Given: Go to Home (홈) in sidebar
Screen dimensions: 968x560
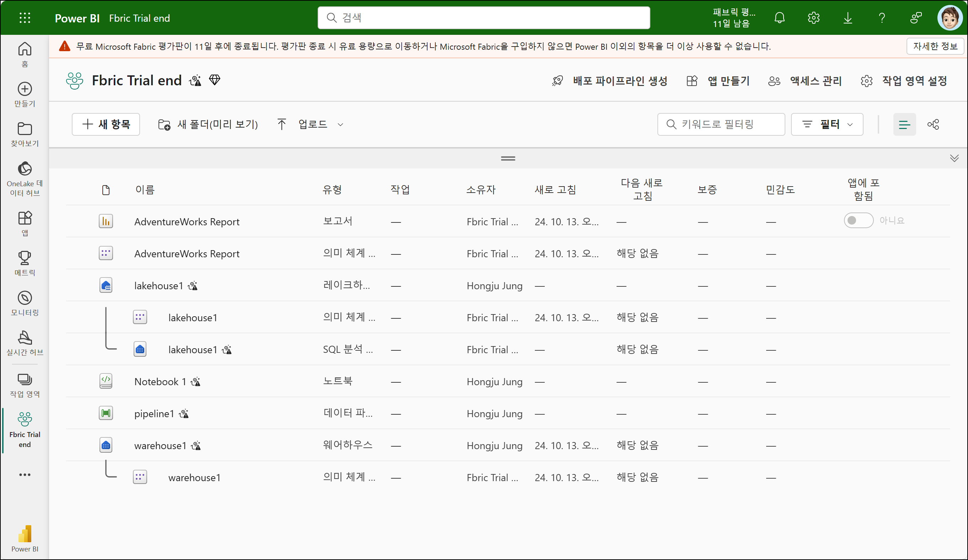Looking at the screenshot, I should [25, 54].
